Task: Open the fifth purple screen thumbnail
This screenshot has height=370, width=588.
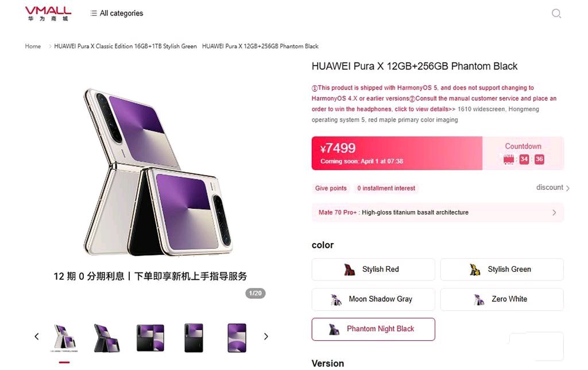Action: (237, 338)
